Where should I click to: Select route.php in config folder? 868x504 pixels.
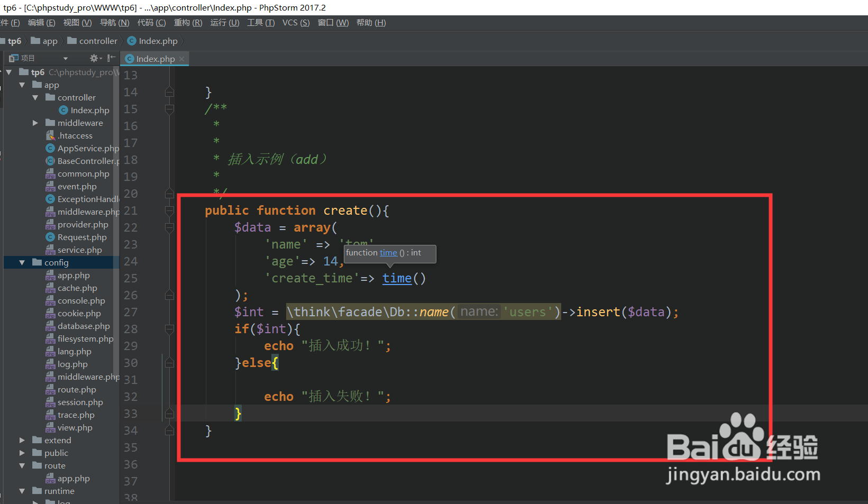click(x=71, y=389)
